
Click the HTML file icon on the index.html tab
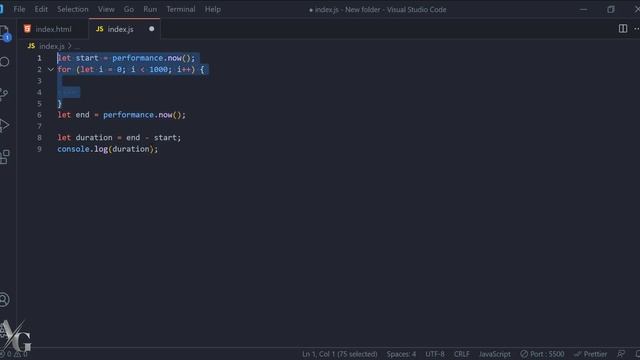tap(27, 29)
